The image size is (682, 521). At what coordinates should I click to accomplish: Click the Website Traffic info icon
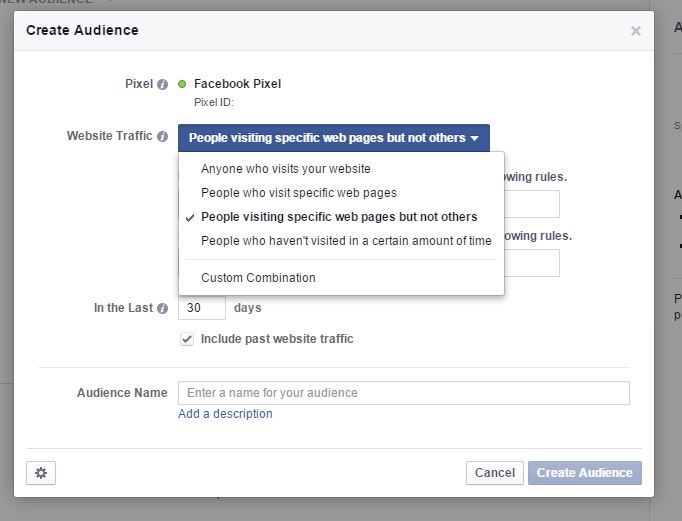(162, 137)
